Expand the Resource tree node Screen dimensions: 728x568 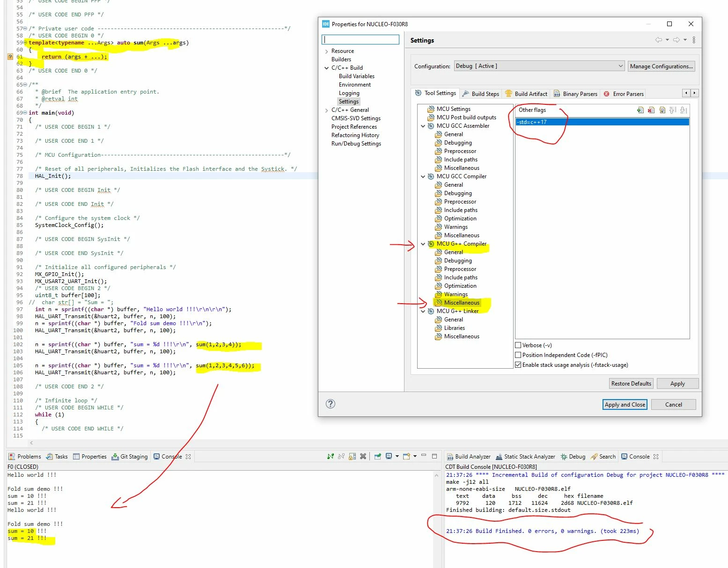pyautogui.click(x=326, y=51)
